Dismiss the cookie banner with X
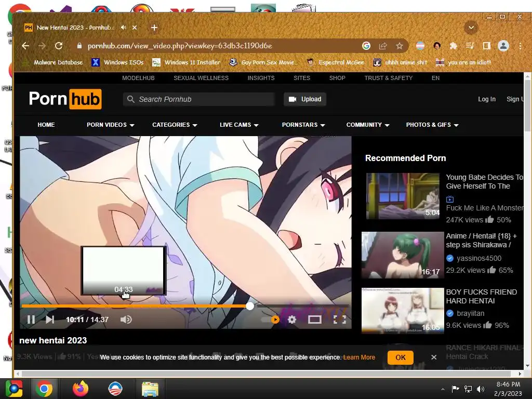The image size is (532, 399). (434, 357)
